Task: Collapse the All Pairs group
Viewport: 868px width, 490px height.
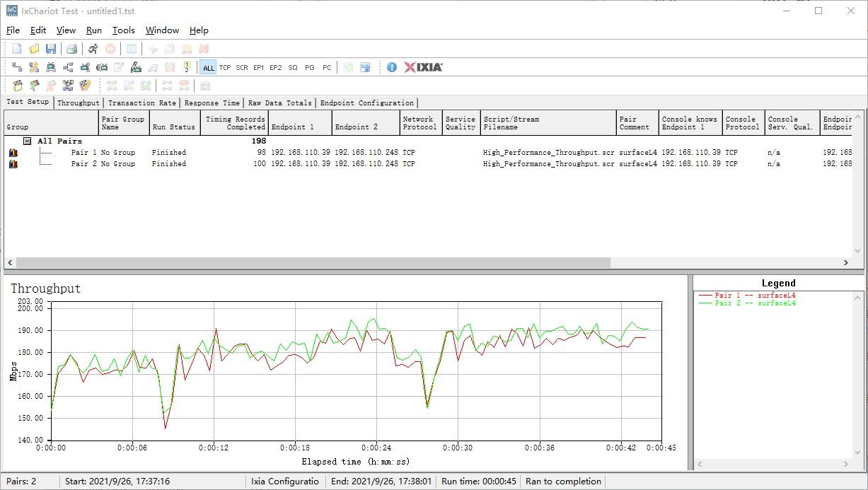Action: click(28, 141)
